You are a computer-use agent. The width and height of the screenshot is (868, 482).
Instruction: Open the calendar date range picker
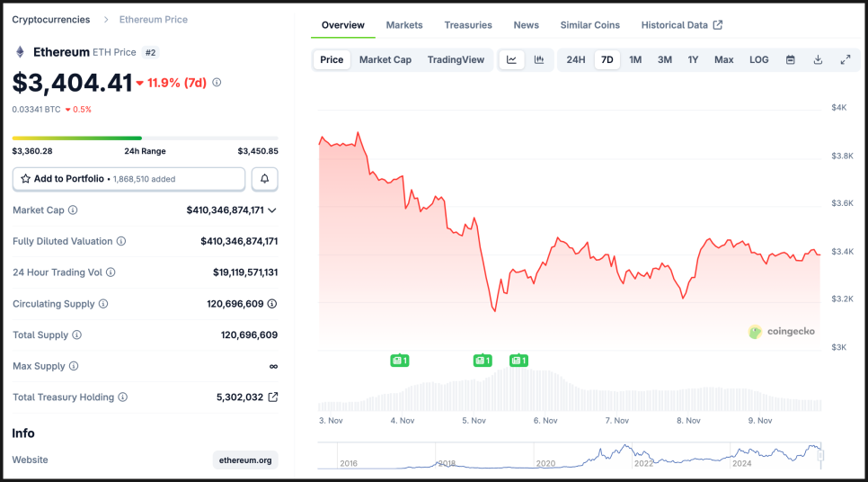[x=791, y=59]
